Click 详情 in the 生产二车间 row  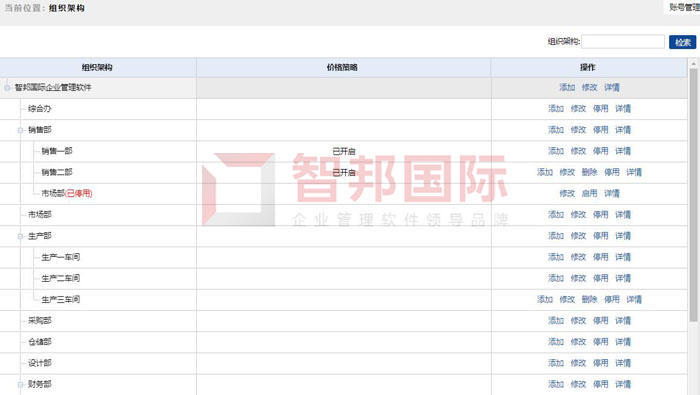pyautogui.click(x=623, y=278)
